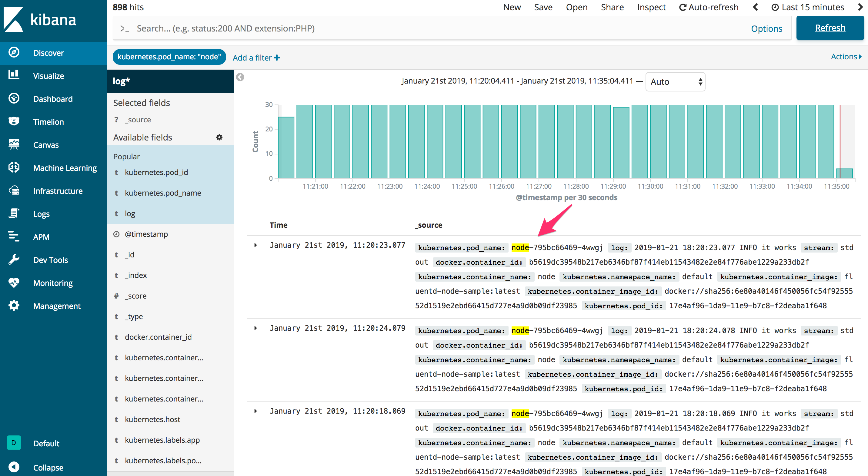The width and height of the screenshot is (868, 476).
Task: Open field settings gear next to Available fields
Action: click(219, 137)
